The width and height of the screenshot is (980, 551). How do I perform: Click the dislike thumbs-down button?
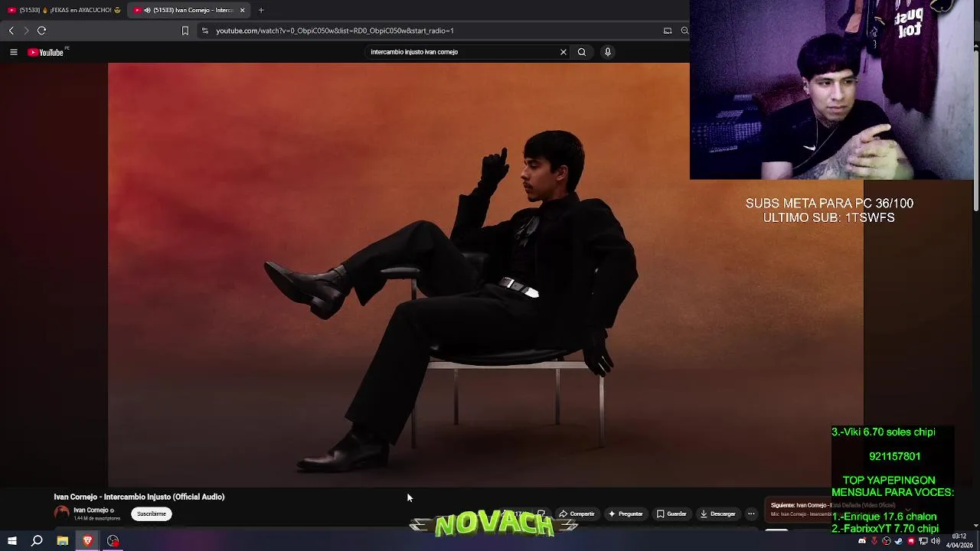541,514
